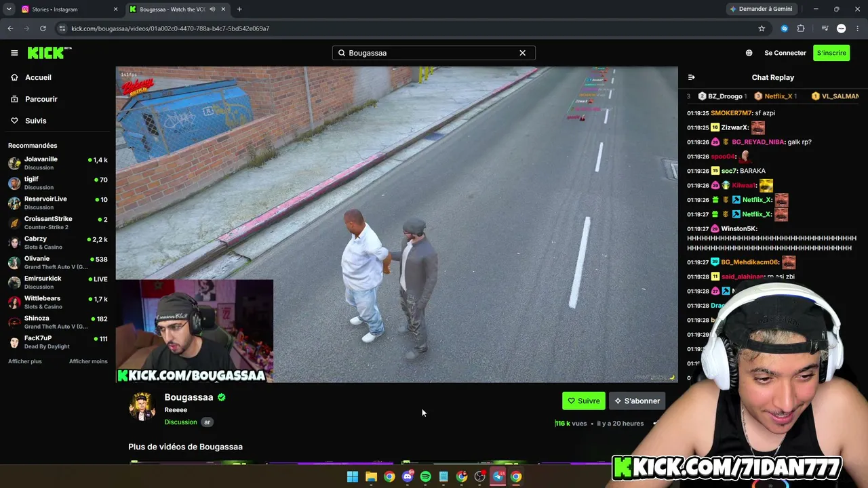Screen dimensions: 868x488
Task: Open Telegram from the taskbar
Action: point(498,476)
